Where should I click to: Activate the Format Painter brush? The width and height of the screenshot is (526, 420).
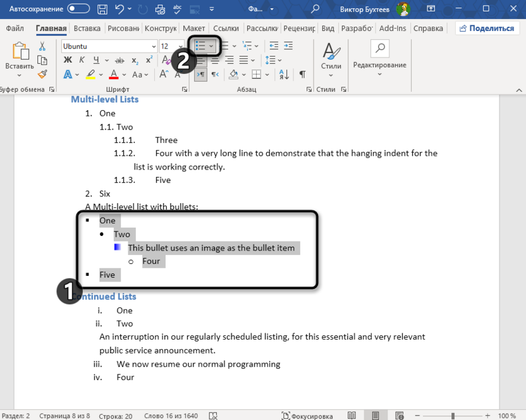coord(42,74)
